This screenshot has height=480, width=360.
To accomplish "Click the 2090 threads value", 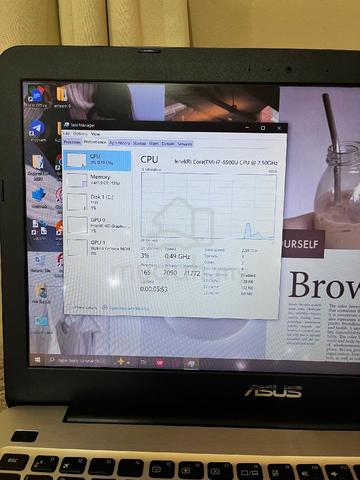I will [x=170, y=273].
